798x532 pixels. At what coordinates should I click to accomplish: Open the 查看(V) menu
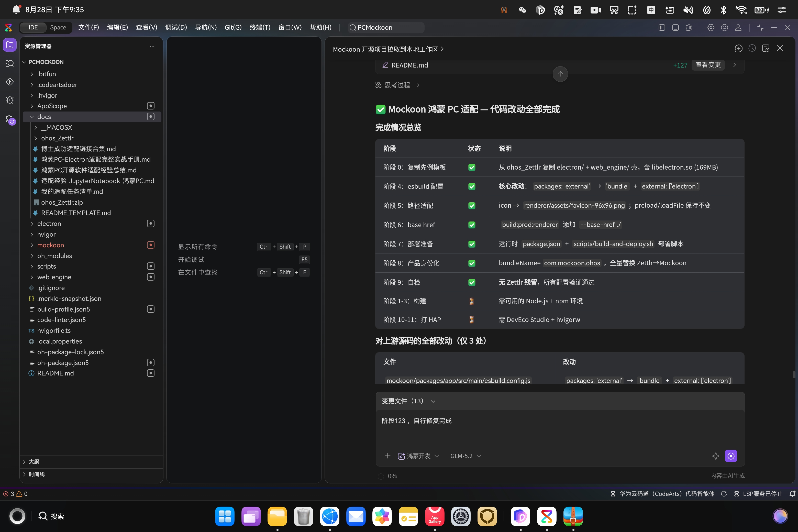(147, 27)
